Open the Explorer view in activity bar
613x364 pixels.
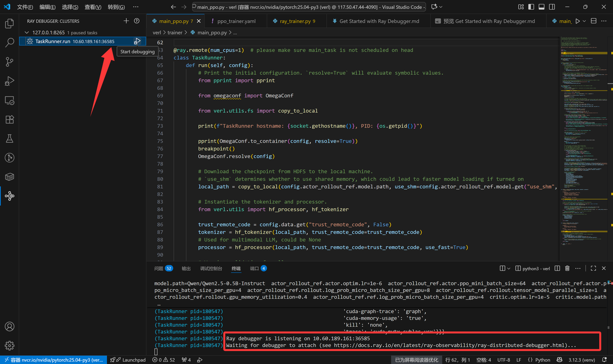tap(9, 23)
